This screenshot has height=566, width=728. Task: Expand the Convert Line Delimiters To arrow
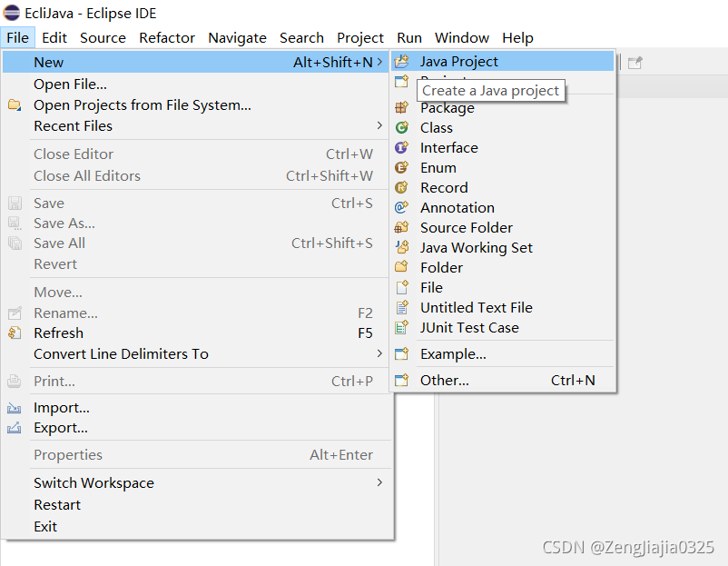tap(379, 353)
